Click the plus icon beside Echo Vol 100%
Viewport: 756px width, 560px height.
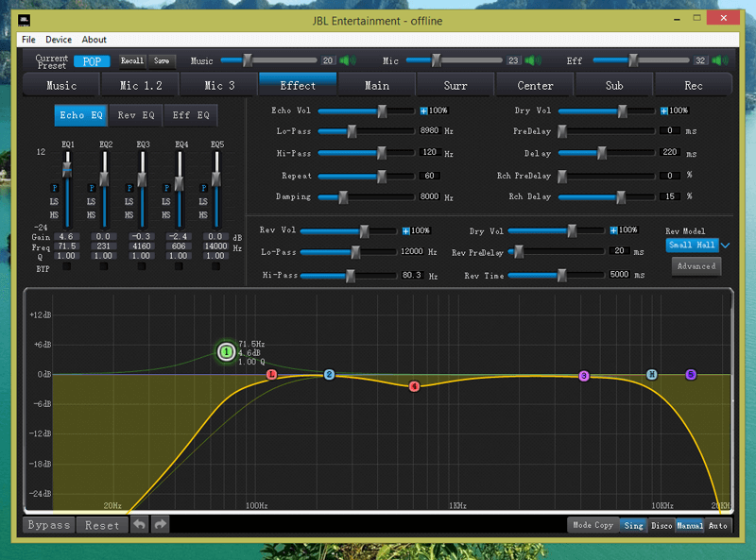424,110
